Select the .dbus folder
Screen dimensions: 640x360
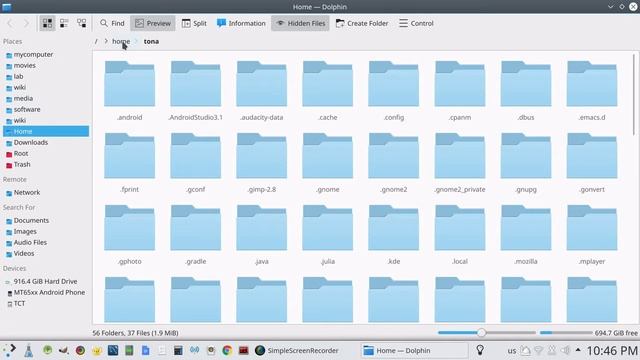pos(526,91)
